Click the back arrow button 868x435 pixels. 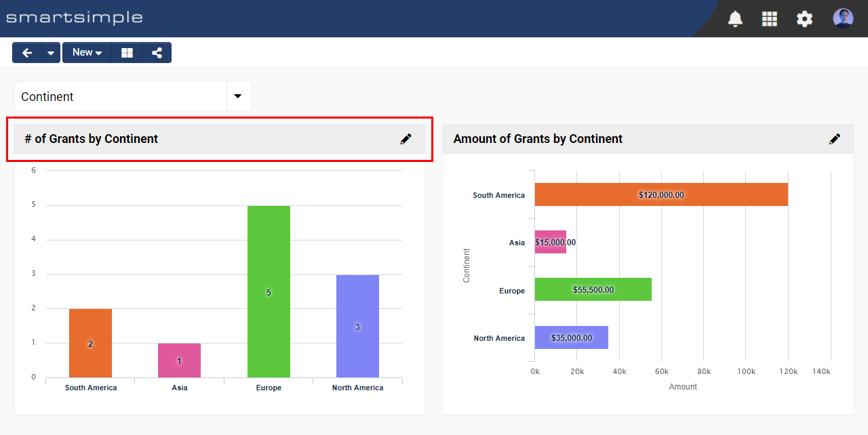pyautogui.click(x=27, y=53)
